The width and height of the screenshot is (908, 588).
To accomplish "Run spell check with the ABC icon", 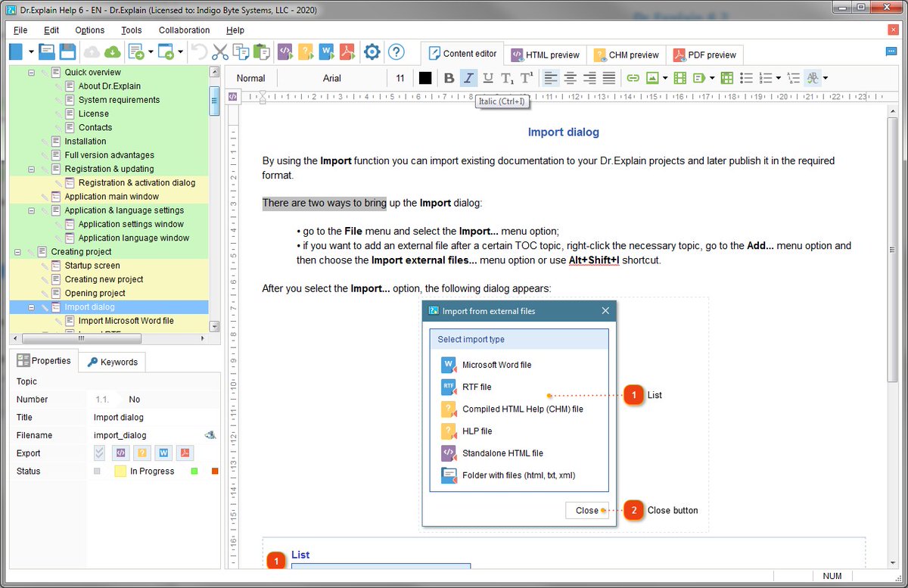I will [x=812, y=78].
